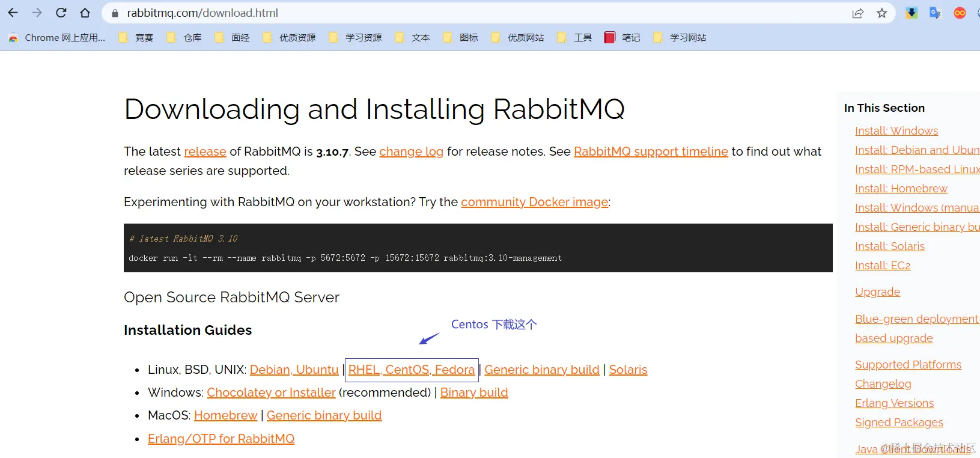
Task: Open Linux Generic binary build link
Action: [542, 370]
